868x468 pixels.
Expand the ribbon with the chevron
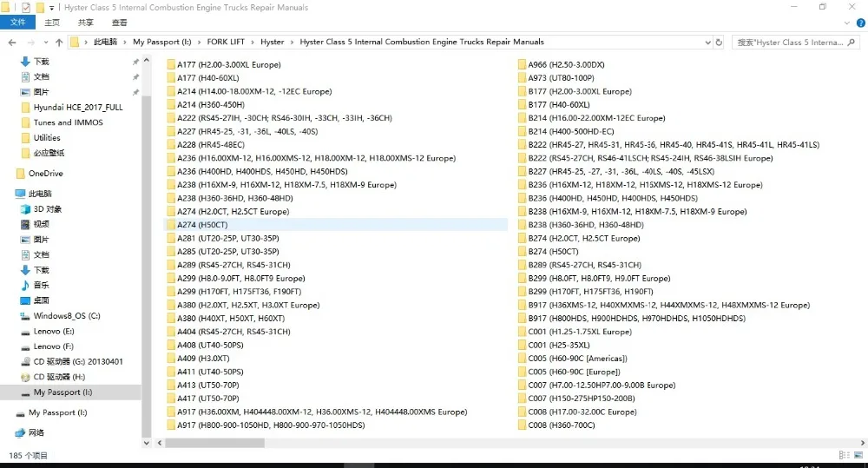pos(846,23)
